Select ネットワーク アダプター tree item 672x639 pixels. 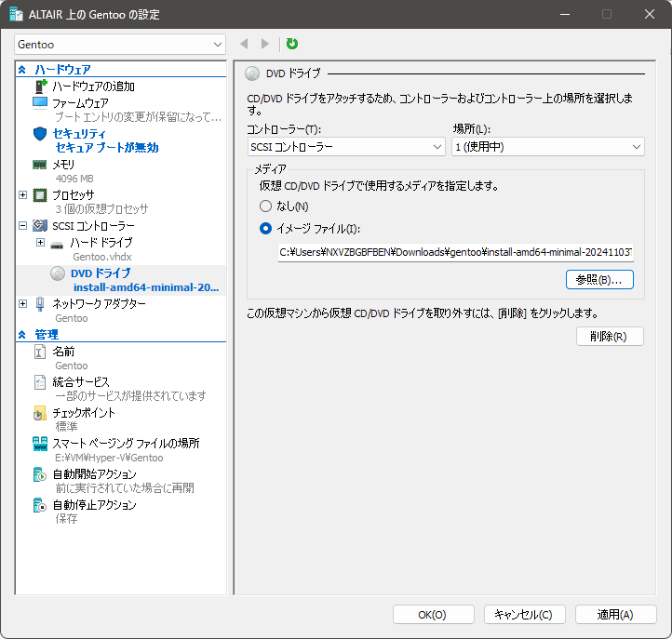coord(99,304)
